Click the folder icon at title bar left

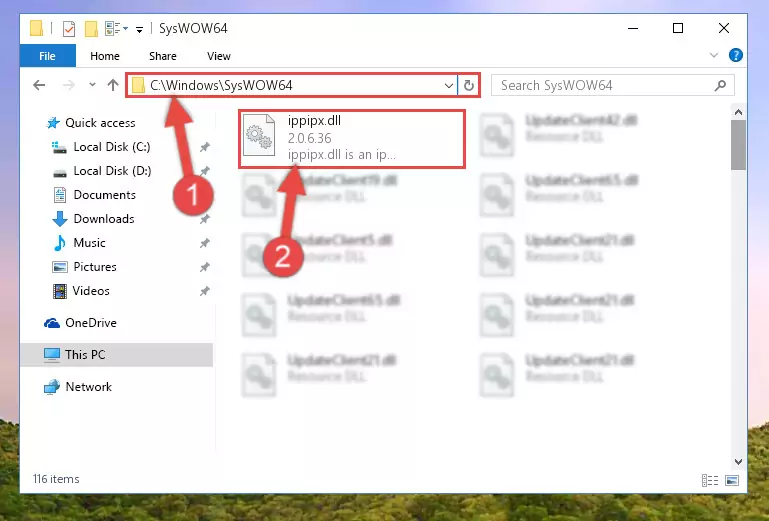[x=36, y=28]
